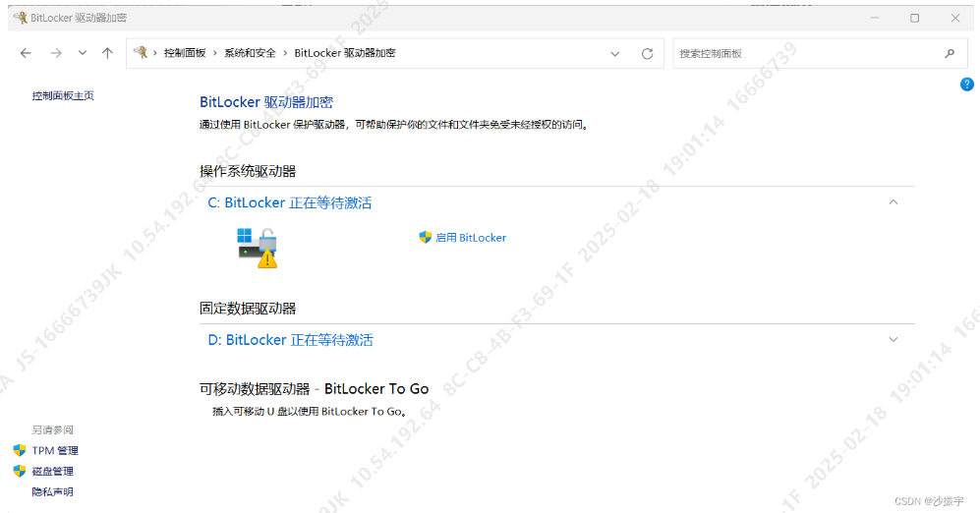
Task: Open 磁盘管理 from the sidebar
Action: [52, 471]
